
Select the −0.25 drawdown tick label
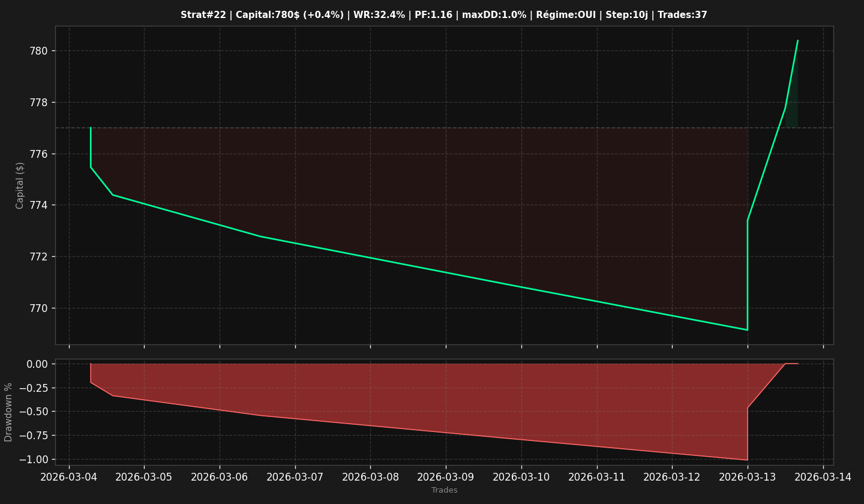pos(33,388)
